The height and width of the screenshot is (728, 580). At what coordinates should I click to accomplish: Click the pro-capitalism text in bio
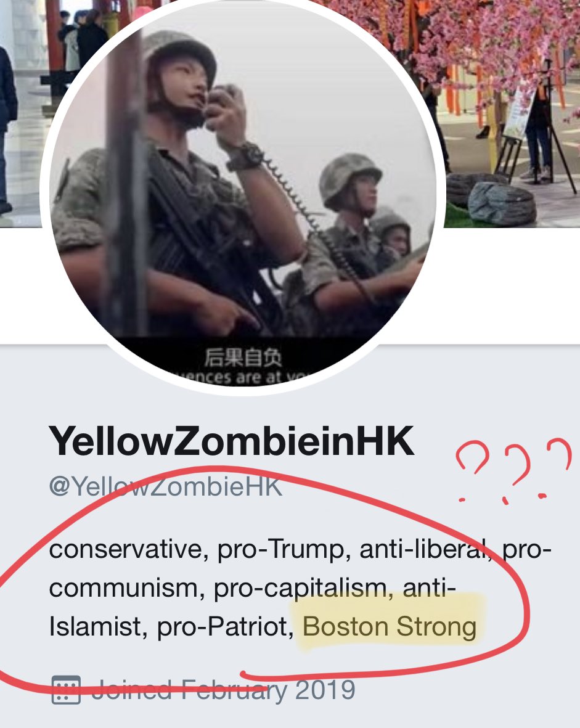303,589
